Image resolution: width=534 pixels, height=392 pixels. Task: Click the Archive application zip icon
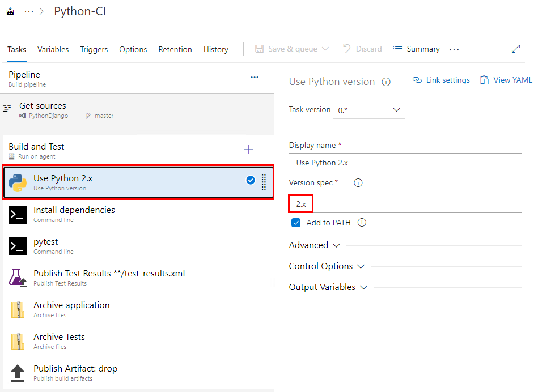point(18,310)
